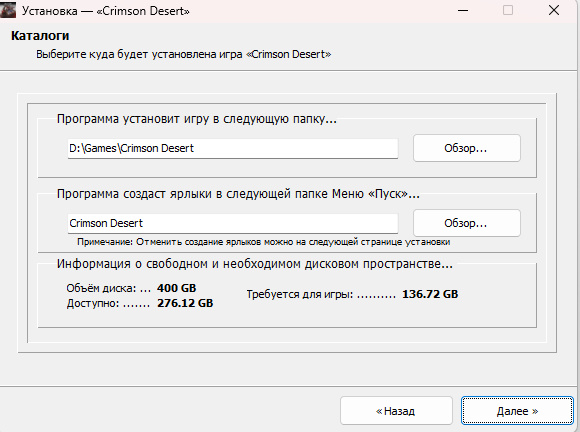Click the «Выберите куда будет установлена игра» subtitle
The height and width of the screenshot is (432, 580).
[183, 54]
